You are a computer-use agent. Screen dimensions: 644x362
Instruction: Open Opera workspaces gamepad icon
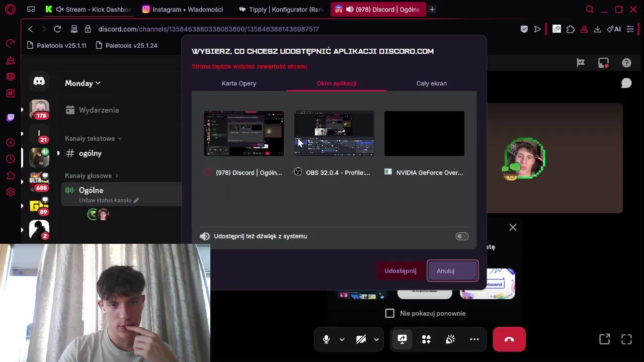[x=31, y=9]
